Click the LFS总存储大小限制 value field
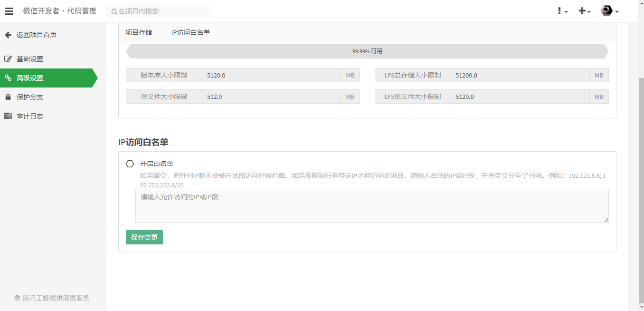This screenshot has width=644, height=311. 520,75
